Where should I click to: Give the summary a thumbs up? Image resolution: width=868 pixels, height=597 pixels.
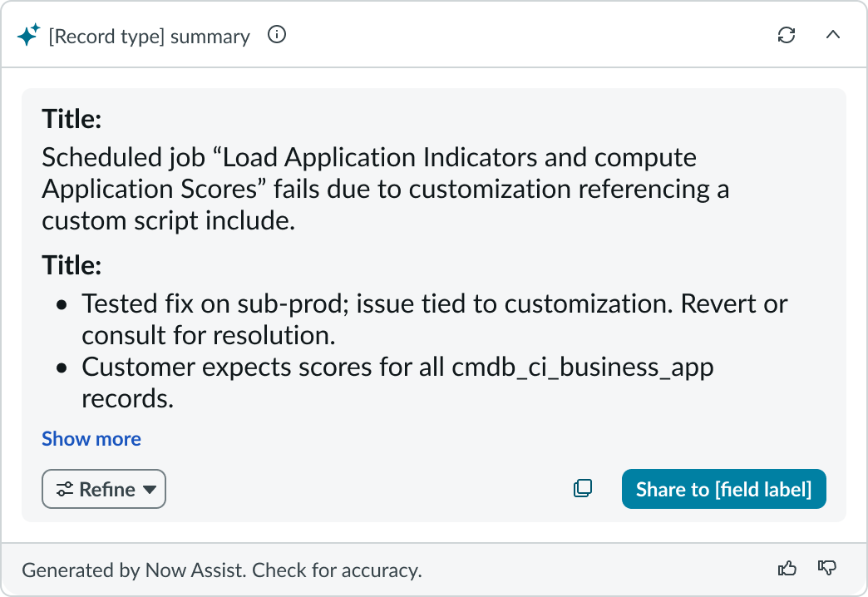click(787, 569)
